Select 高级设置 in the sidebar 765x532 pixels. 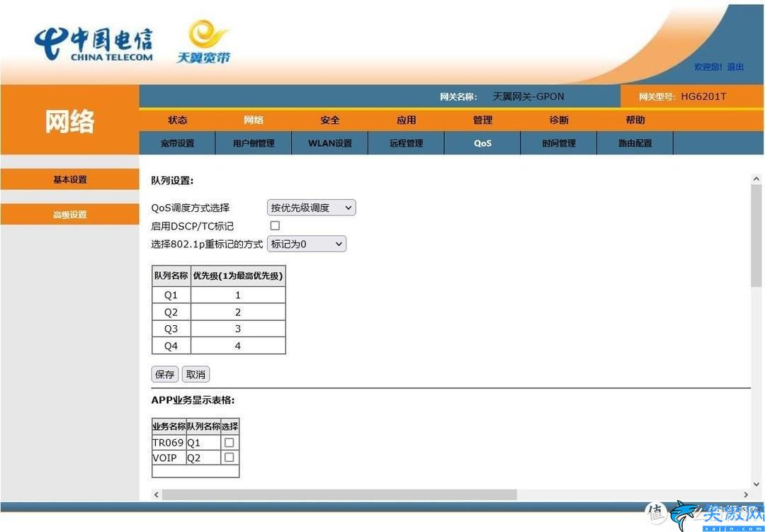coord(69,215)
